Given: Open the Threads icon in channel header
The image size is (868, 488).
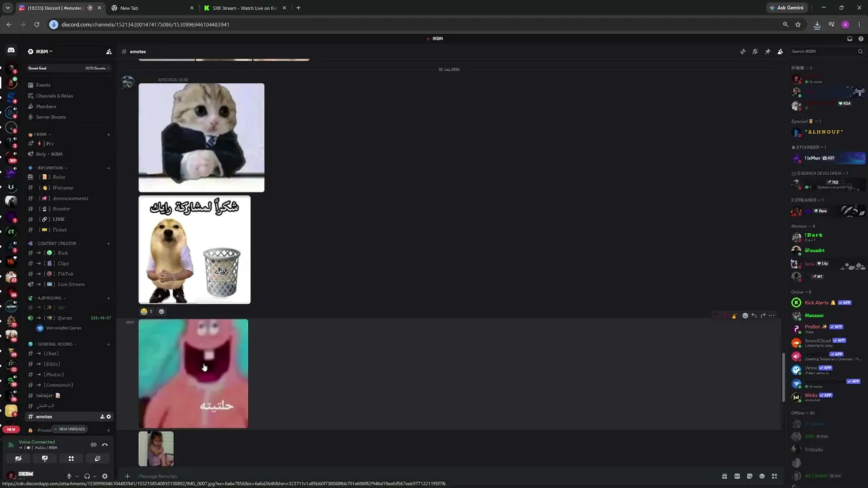Looking at the screenshot, I should tap(743, 52).
